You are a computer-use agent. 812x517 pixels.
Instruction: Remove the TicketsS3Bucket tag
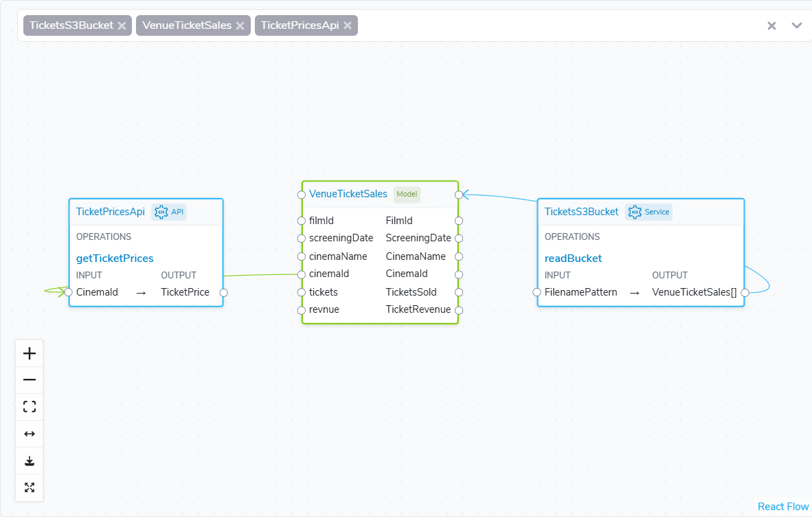122,25
